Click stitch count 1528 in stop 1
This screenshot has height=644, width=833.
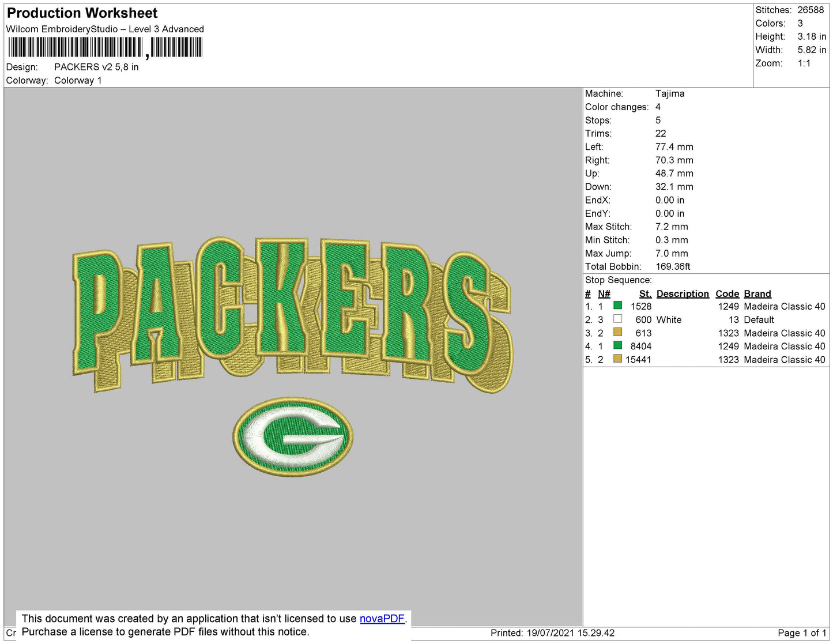[x=641, y=306]
